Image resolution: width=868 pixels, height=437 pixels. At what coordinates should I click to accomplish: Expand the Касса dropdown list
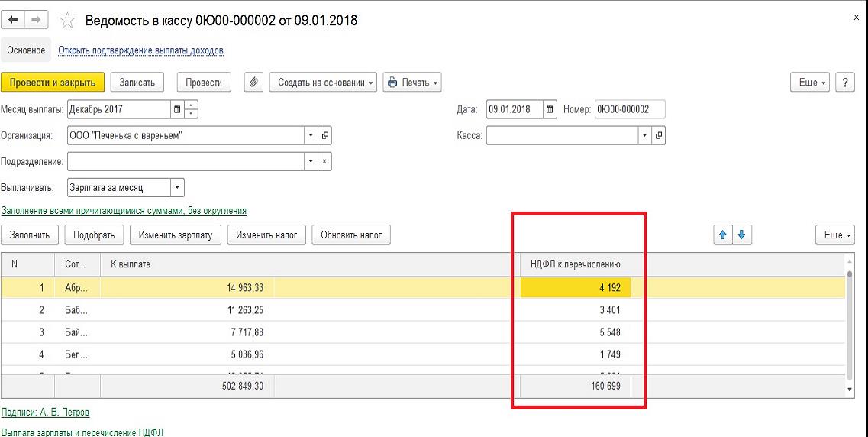click(645, 135)
